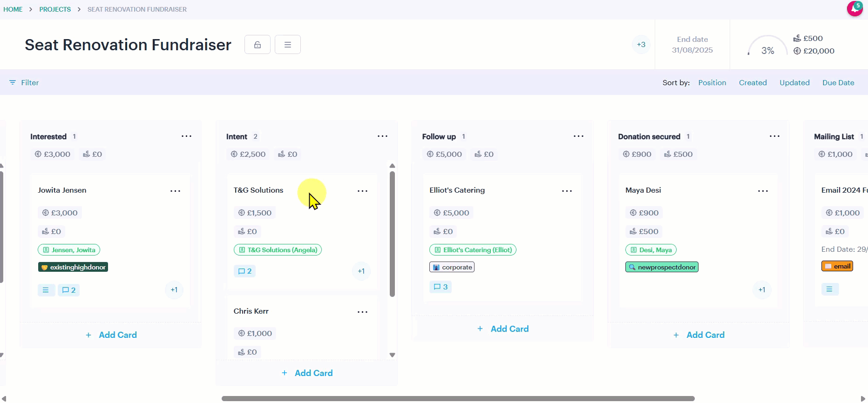Show the +3 additional project members
The height and width of the screenshot is (403, 868).
(x=641, y=45)
